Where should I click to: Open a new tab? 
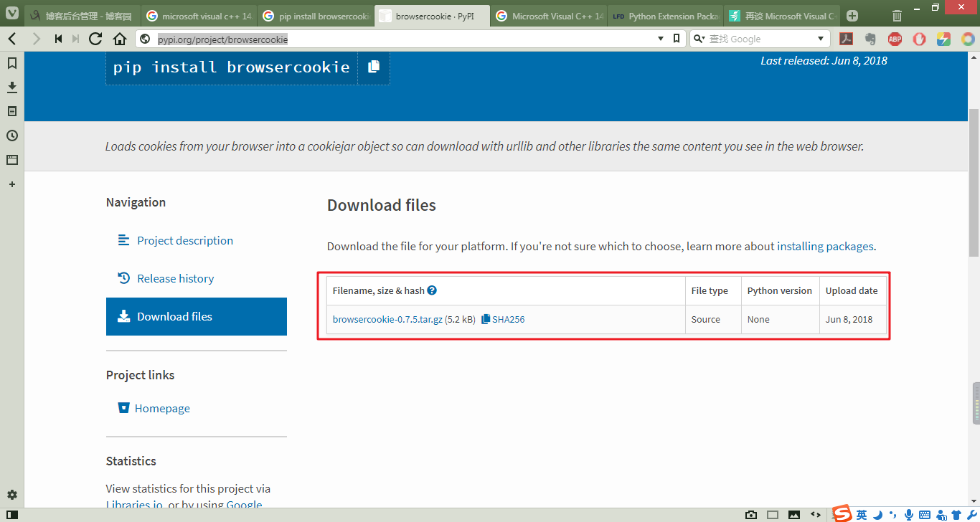(852, 16)
